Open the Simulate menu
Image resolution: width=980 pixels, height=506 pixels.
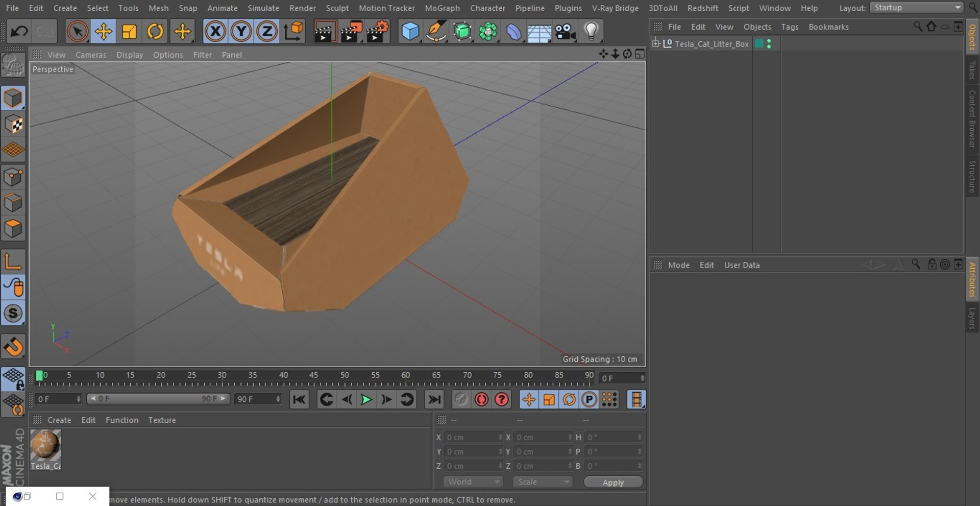click(x=263, y=8)
